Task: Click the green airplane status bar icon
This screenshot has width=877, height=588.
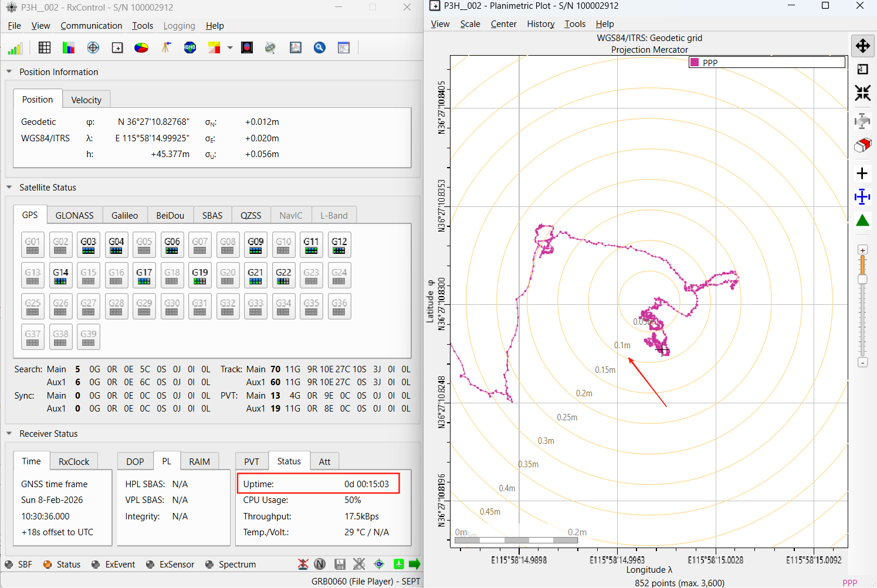Action: [x=399, y=564]
